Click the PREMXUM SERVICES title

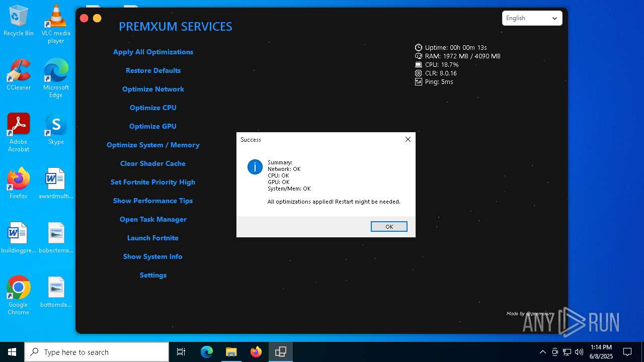[x=176, y=27]
